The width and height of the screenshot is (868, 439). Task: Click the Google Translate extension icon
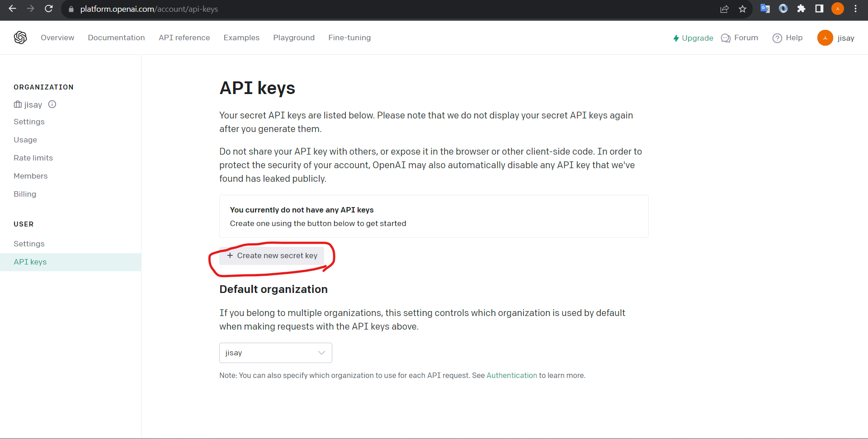765,9
